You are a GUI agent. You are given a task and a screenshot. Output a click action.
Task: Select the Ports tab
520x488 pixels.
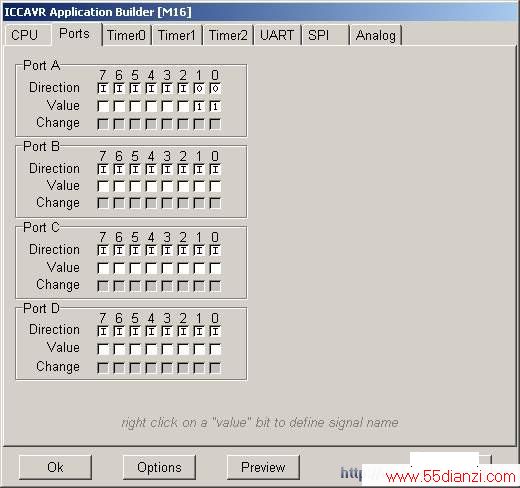76,34
